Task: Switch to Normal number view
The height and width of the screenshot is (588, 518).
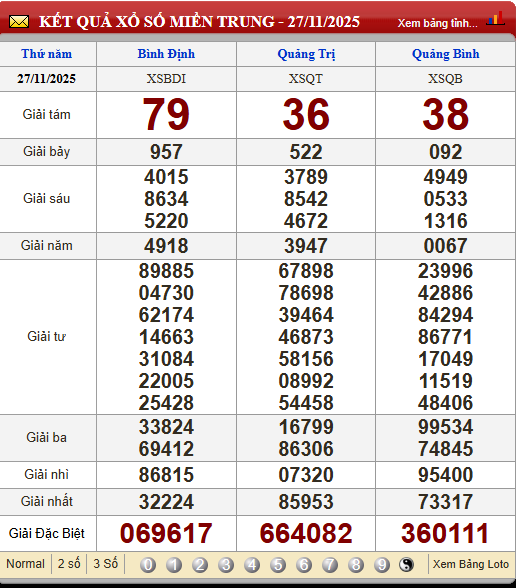Action: click(x=26, y=564)
